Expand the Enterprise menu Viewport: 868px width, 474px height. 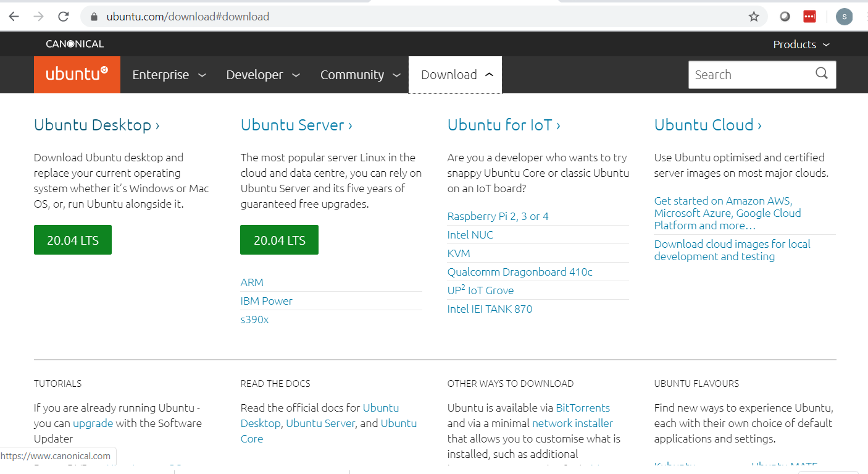point(169,75)
